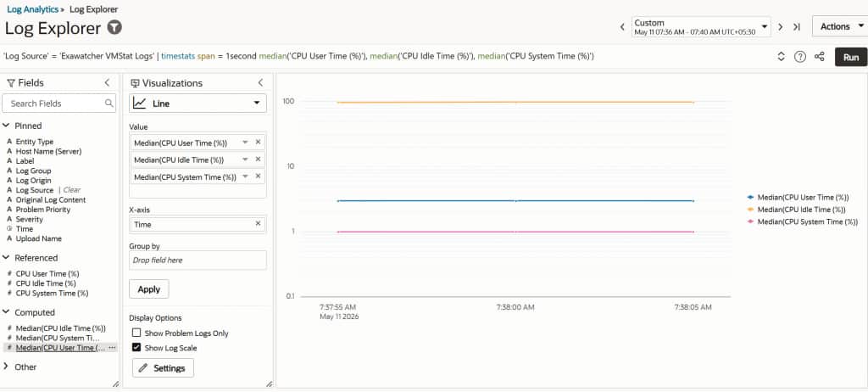Expand the Other fields section
This screenshot has width=868, height=392.
6,367
